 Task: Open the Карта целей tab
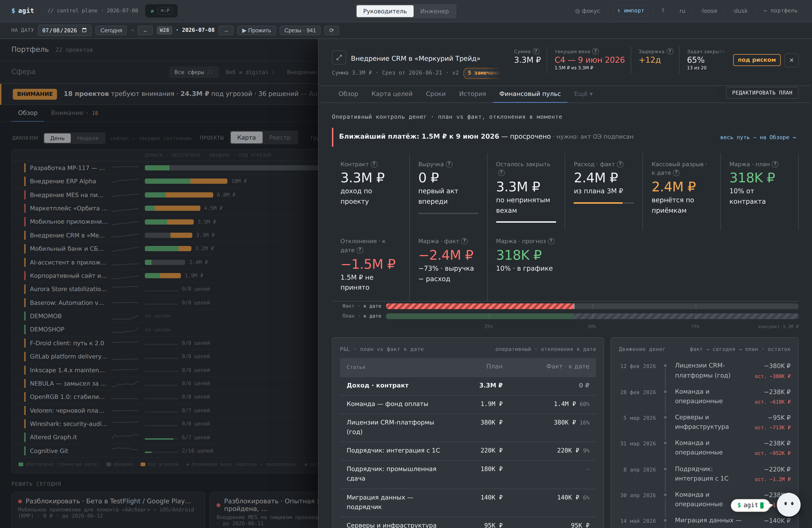click(x=392, y=94)
